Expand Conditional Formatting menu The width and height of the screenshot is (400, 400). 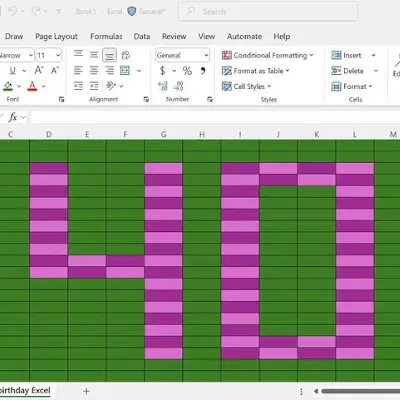coord(268,55)
